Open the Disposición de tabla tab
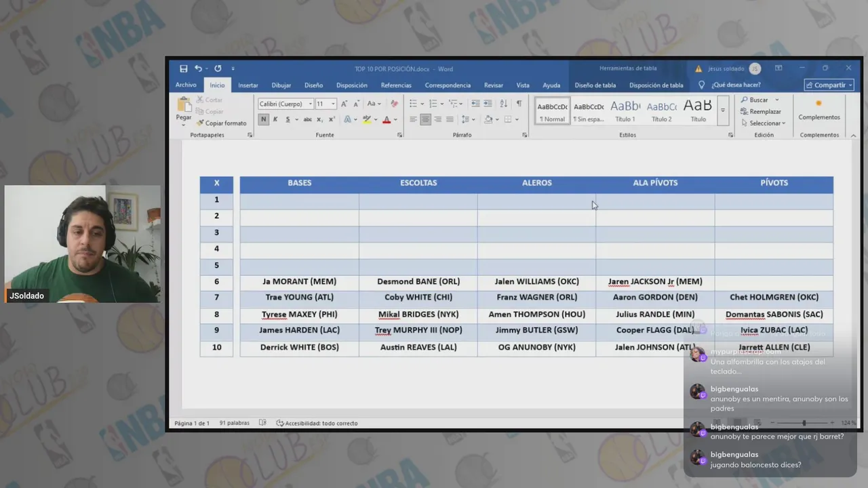 click(x=656, y=85)
